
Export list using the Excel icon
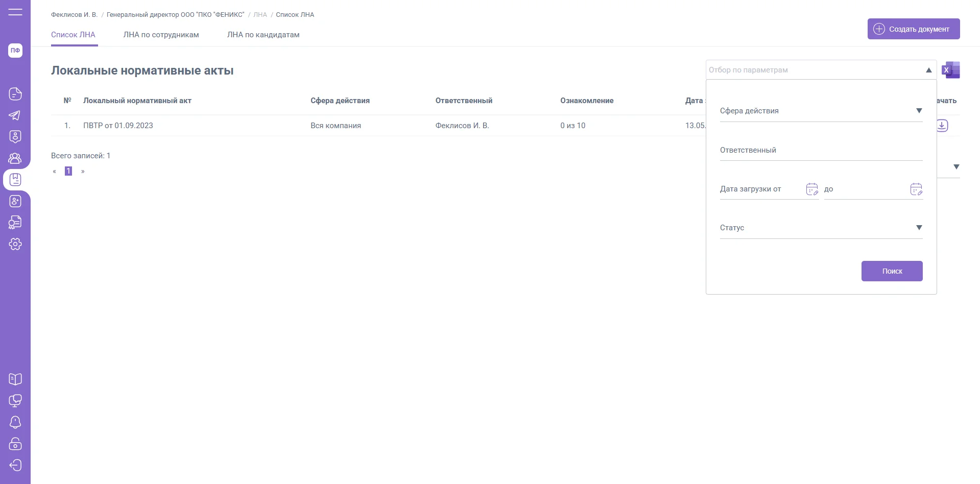point(951,70)
